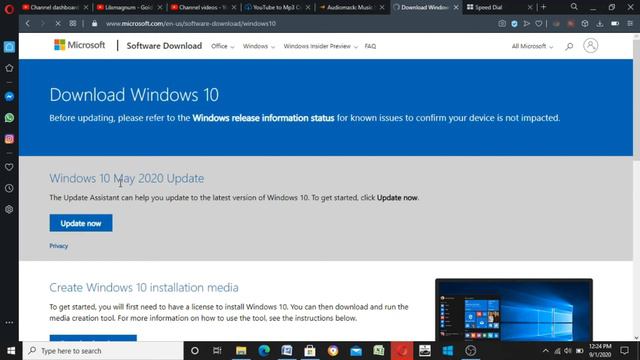
Task: Open sidebar setup three-dots menu
Action: 9,322
